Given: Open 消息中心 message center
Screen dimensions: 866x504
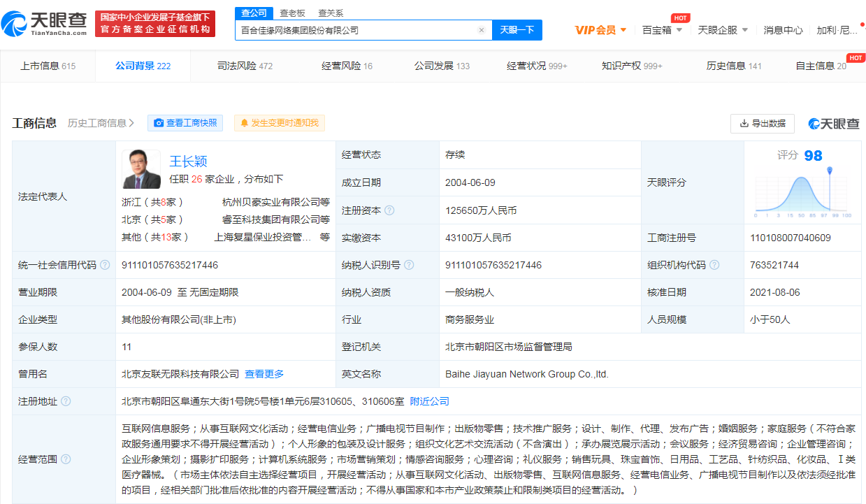Looking at the screenshot, I should point(783,30).
